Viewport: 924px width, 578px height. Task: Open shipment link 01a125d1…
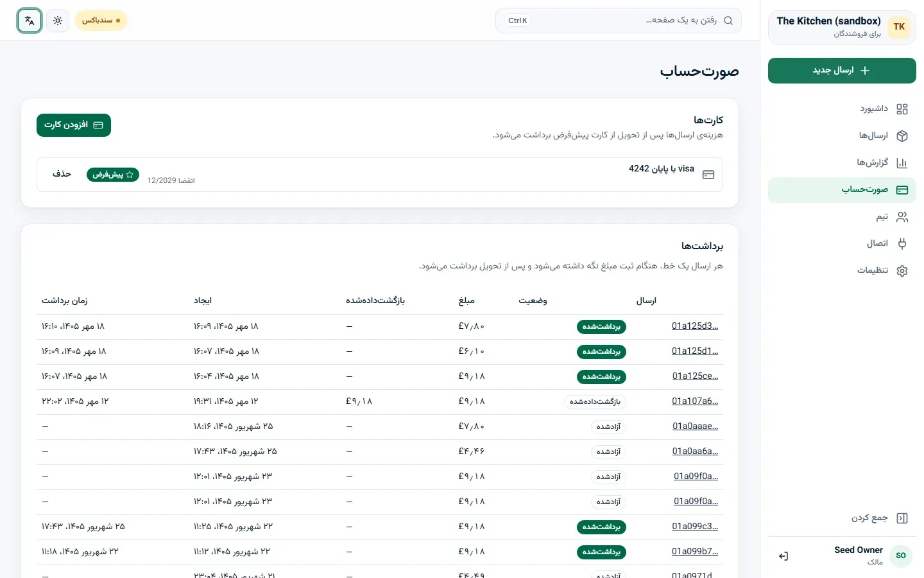695,351
